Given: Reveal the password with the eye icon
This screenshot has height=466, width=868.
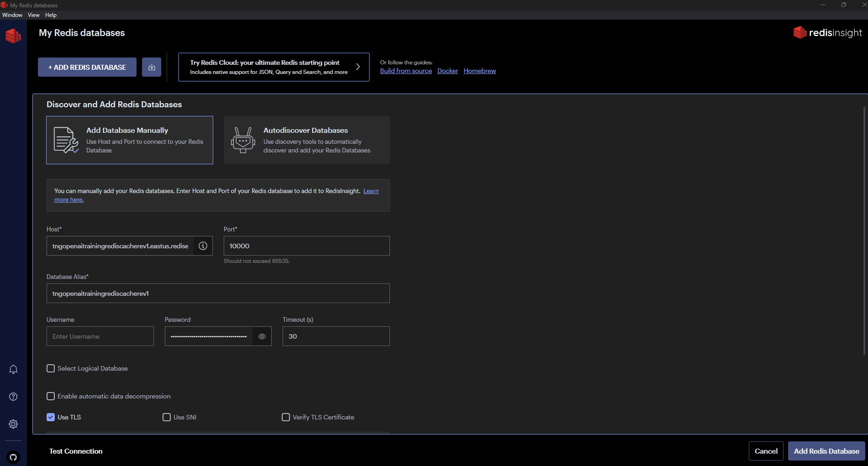Looking at the screenshot, I should [262, 336].
